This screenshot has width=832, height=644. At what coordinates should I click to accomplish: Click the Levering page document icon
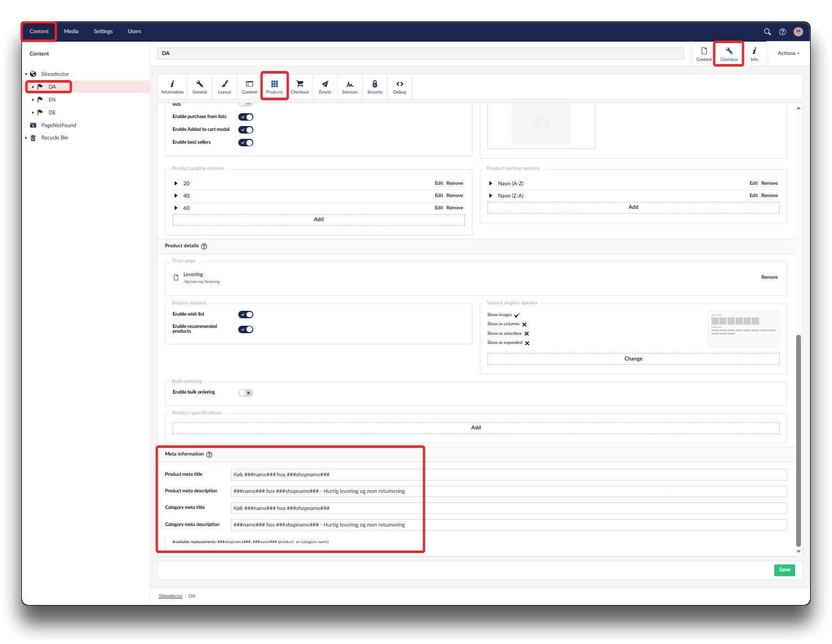tap(176, 277)
